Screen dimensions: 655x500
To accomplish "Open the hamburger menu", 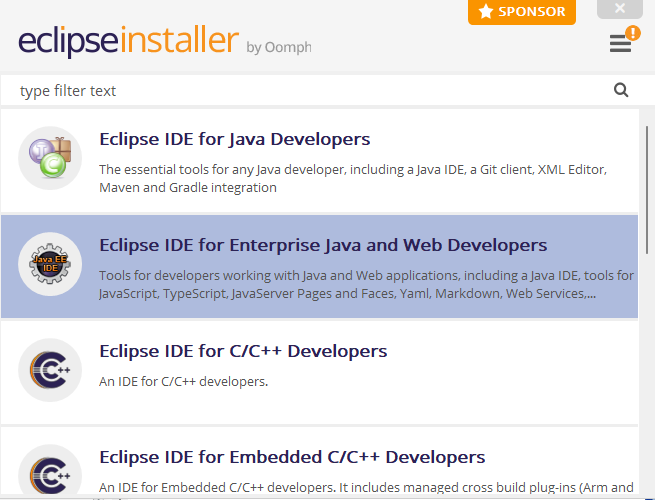I will (620, 43).
